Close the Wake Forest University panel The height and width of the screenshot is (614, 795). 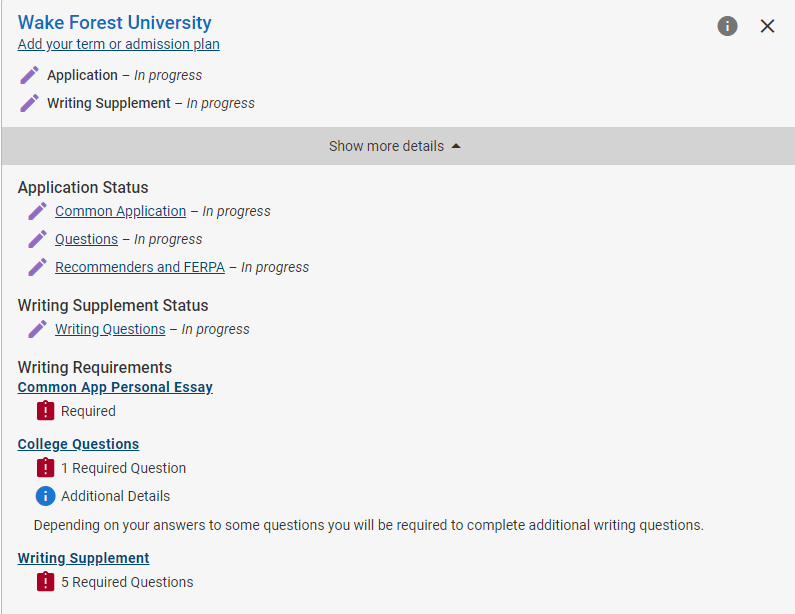[767, 26]
